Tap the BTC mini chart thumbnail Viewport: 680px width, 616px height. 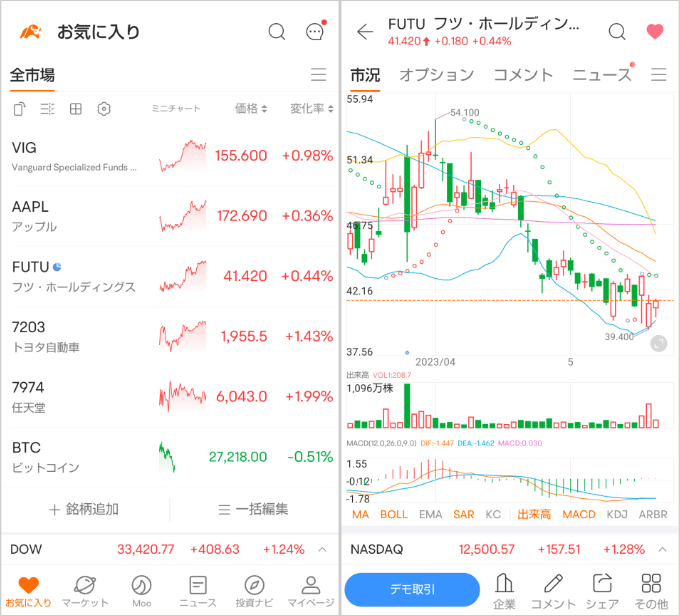(167, 457)
